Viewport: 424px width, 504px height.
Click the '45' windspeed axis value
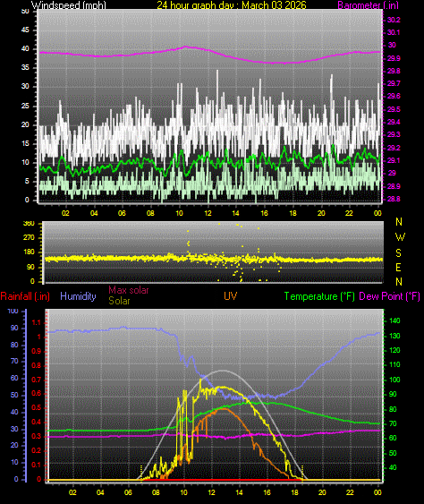click(x=25, y=30)
